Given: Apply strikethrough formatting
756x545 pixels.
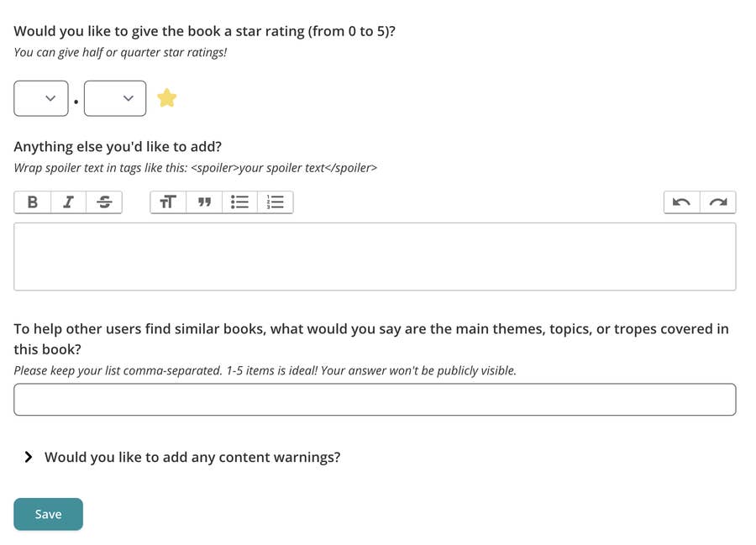Looking at the screenshot, I should pyautogui.click(x=104, y=202).
